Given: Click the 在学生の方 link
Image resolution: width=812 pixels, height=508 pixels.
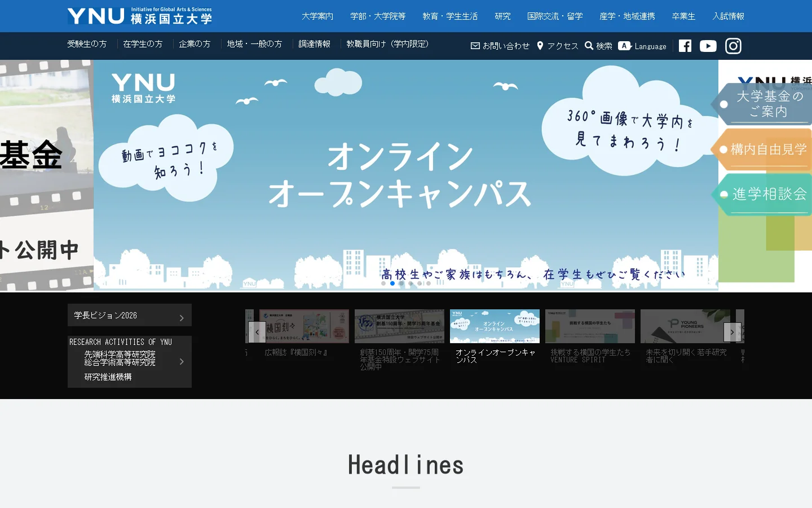Looking at the screenshot, I should coord(143,44).
